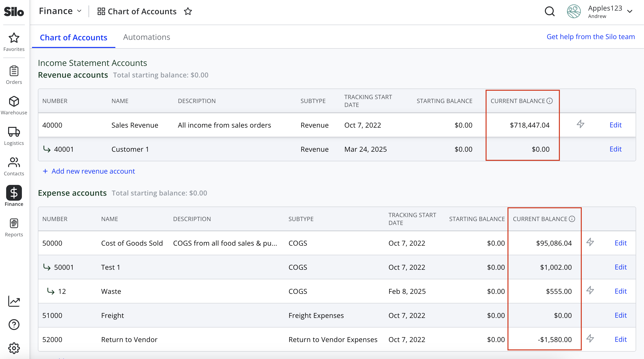Open the Orders section
Screen dimensions: 644x359
(14, 75)
